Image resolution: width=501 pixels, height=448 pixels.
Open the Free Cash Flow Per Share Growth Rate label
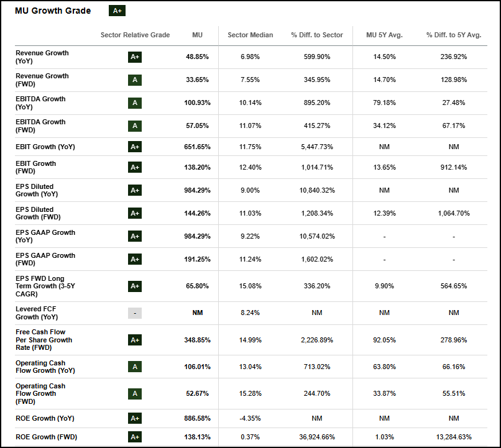44,340
